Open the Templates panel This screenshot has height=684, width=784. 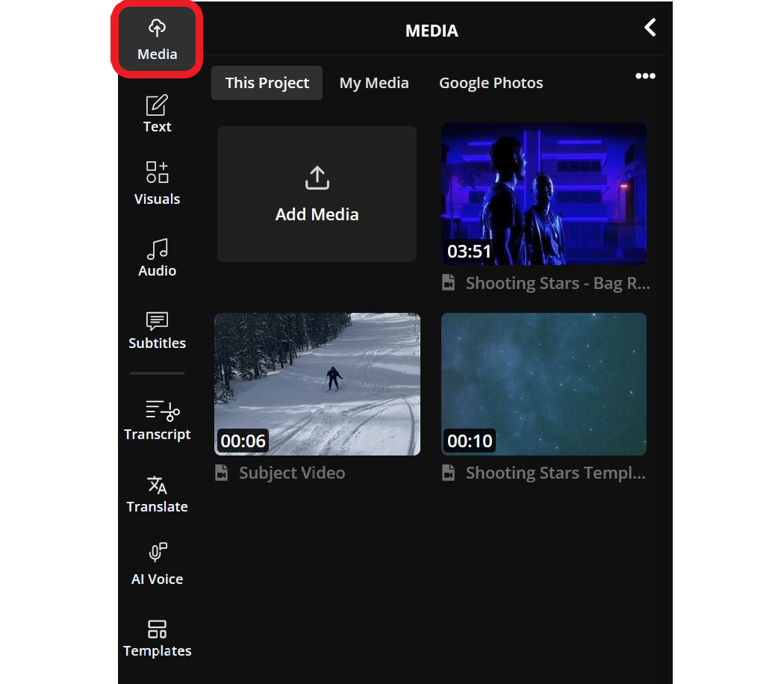pos(157,638)
